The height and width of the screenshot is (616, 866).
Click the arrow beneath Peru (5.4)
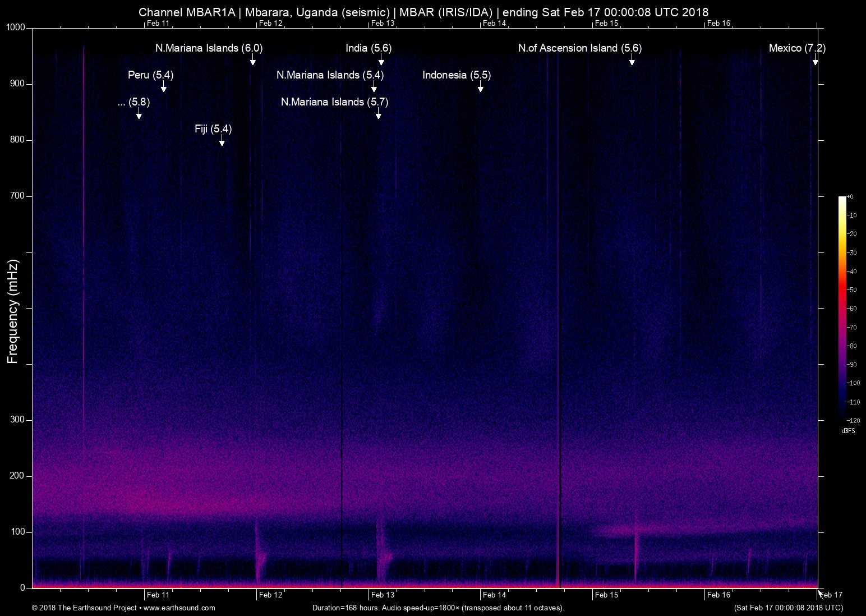(x=163, y=88)
